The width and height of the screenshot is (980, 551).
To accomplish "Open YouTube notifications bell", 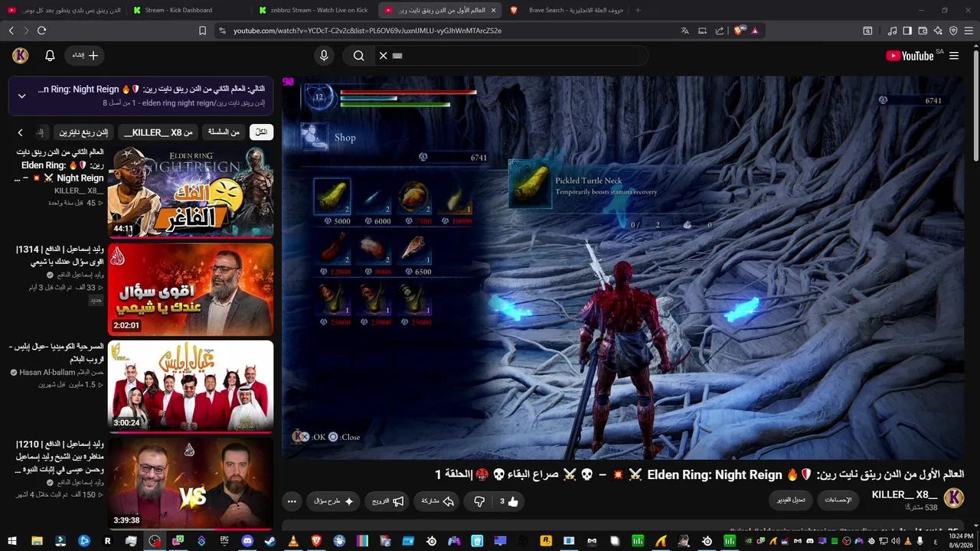I will (50, 56).
